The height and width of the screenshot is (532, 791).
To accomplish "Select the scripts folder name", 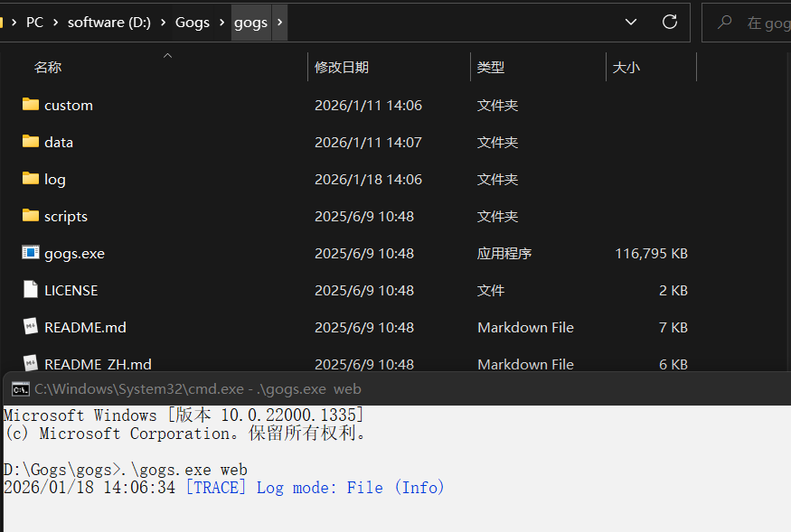I will pyautogui.click(x=66, y=217).
